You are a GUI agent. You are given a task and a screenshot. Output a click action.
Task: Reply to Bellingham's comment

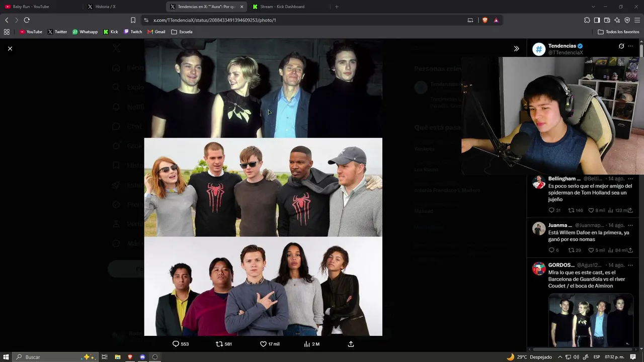pos(554,210)
